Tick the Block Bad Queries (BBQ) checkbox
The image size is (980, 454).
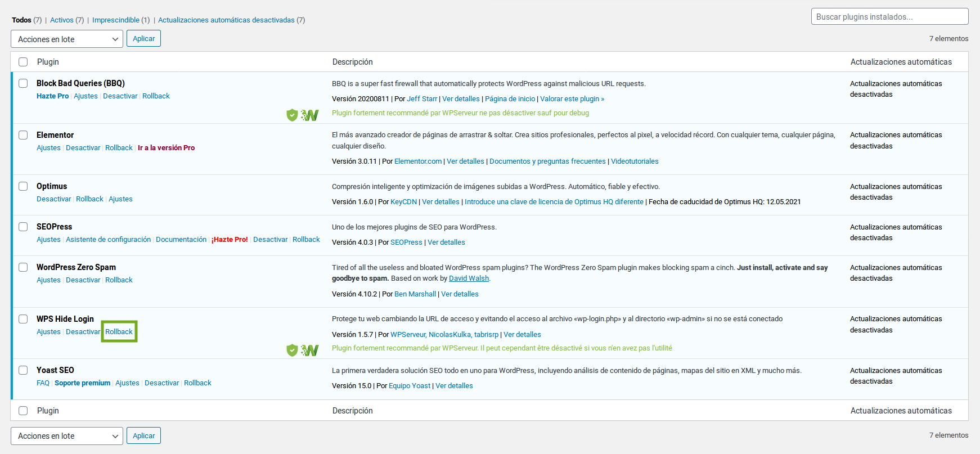(x=23, y=83)
